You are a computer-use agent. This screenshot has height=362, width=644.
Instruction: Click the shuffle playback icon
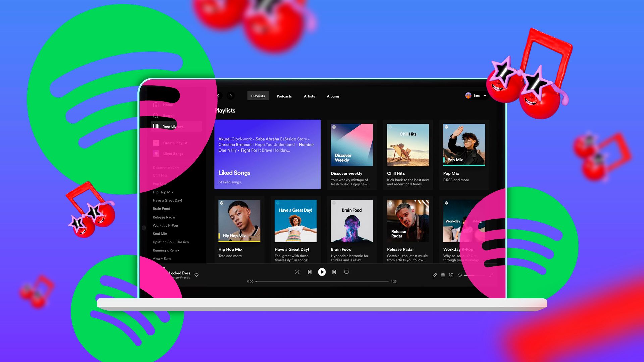tap(297, 272)
